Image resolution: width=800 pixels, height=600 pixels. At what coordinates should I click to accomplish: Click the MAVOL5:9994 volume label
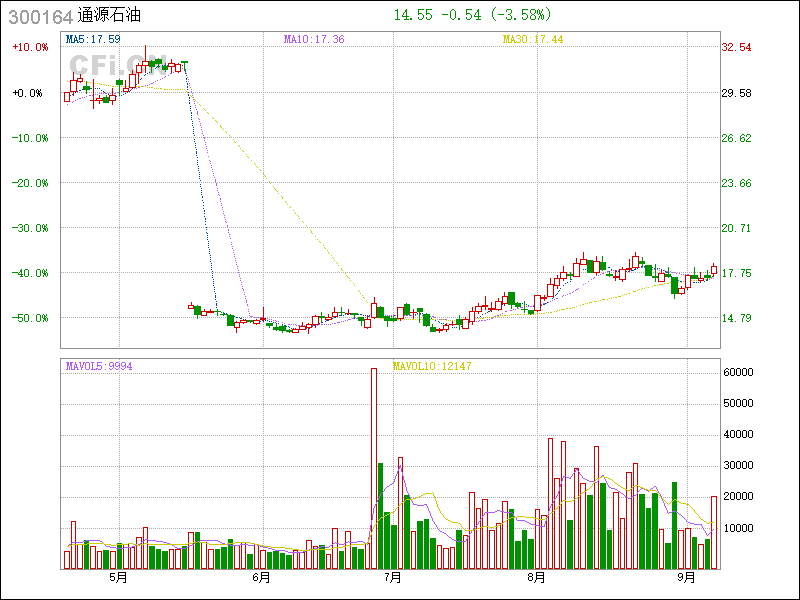click(99, 366)
